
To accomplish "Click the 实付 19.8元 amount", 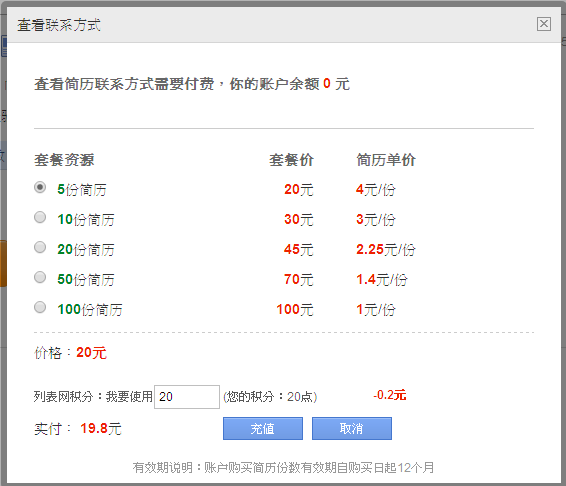I will click(x=101, y=429).
